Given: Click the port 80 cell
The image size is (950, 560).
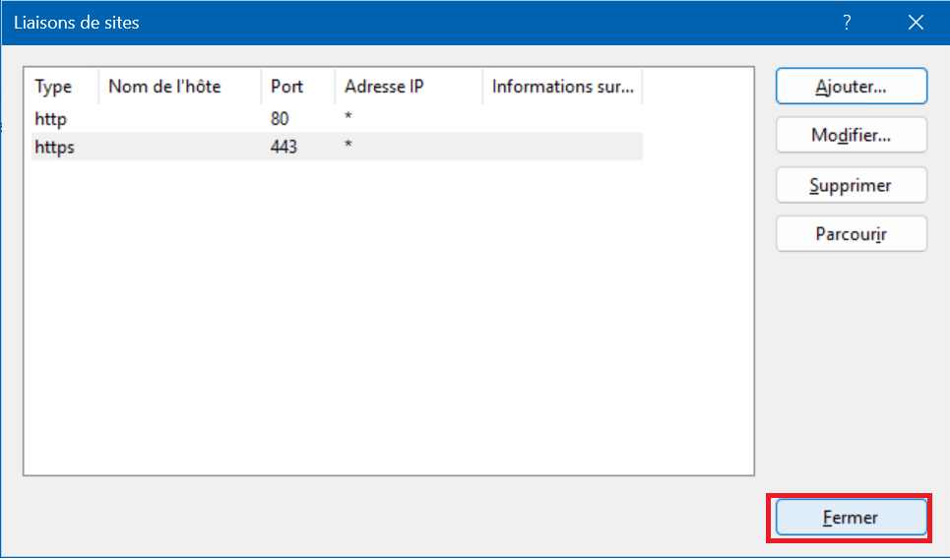Looking at the screenshot, I should point(280,119).
